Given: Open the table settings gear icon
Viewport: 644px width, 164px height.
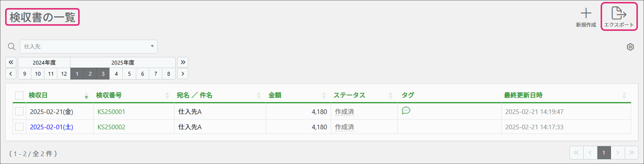Looking at the screenshot, I should 630,47.
